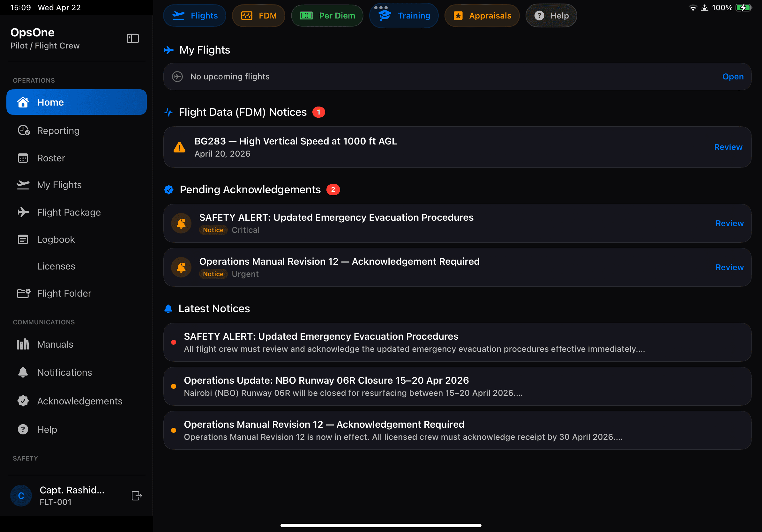762x532 pixels.
Task: Select Home in the sidebar
Action: (x=77, y=102)
